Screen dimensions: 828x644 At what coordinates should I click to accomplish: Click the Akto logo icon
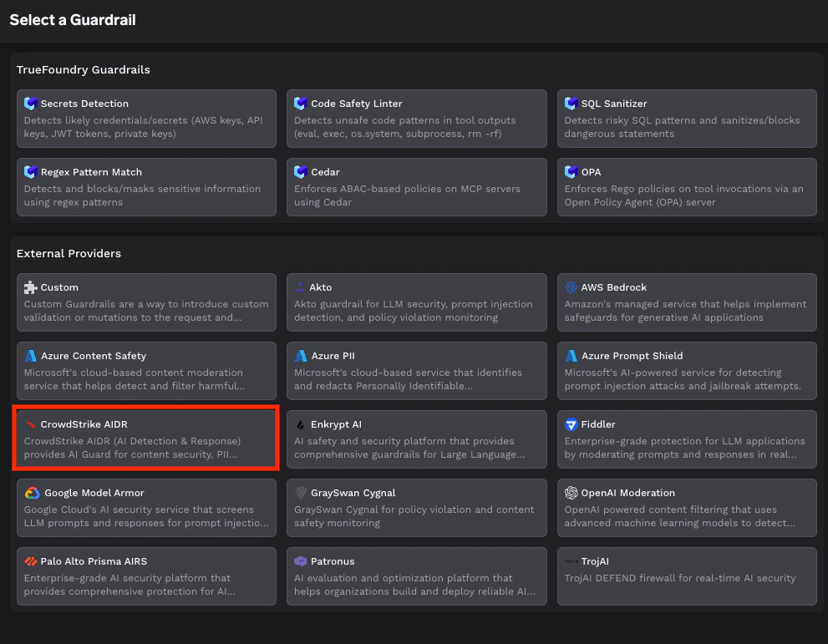tap(300, 287)
